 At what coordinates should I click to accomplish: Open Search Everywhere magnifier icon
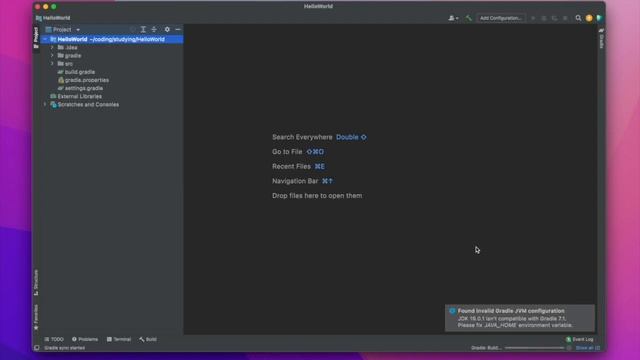click(x=578, y=18)
